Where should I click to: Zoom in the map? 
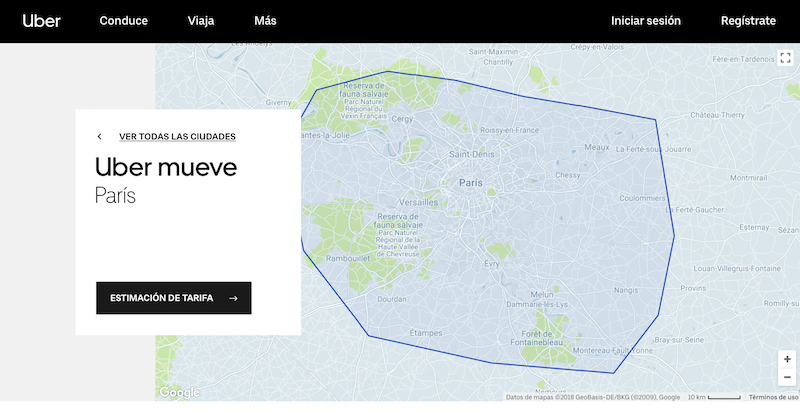click(x=787, y=359)
